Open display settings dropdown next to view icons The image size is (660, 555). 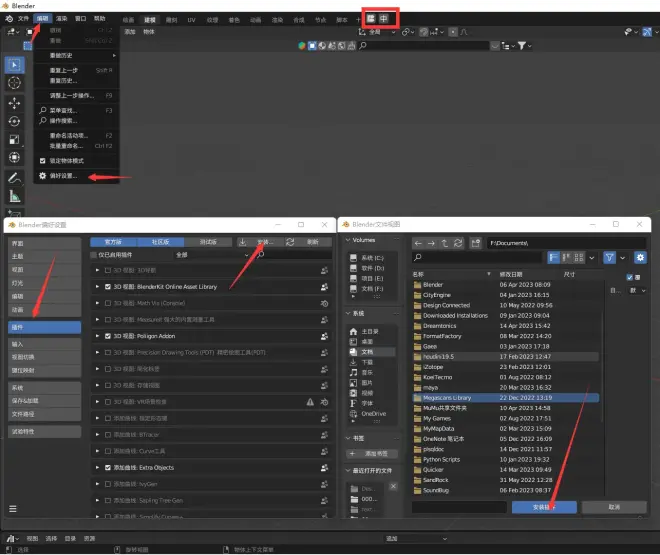pos(592,258)
